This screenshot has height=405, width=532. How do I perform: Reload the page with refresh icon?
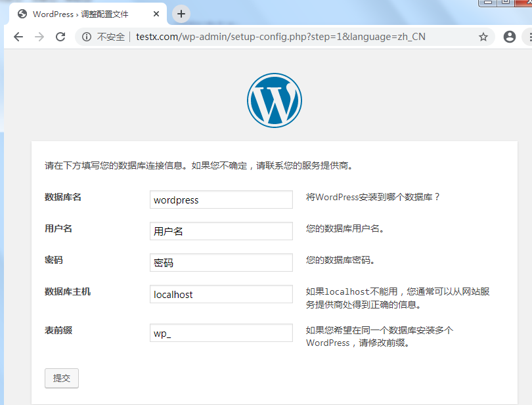60,37
